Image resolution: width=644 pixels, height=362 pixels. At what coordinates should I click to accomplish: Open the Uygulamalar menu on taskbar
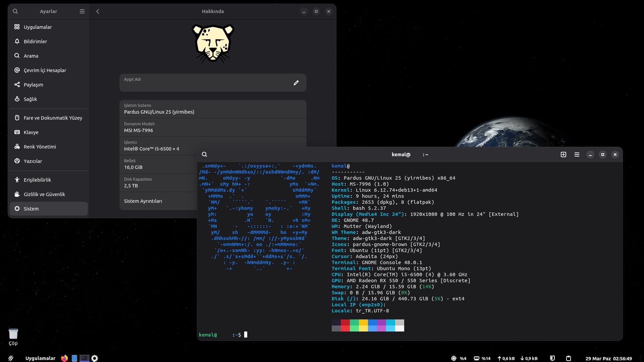40,358
